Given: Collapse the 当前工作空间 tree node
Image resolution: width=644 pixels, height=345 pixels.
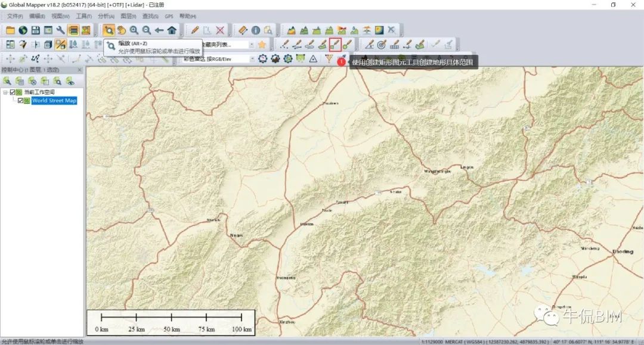Looking at the screenshot, I should pos(5,92).
